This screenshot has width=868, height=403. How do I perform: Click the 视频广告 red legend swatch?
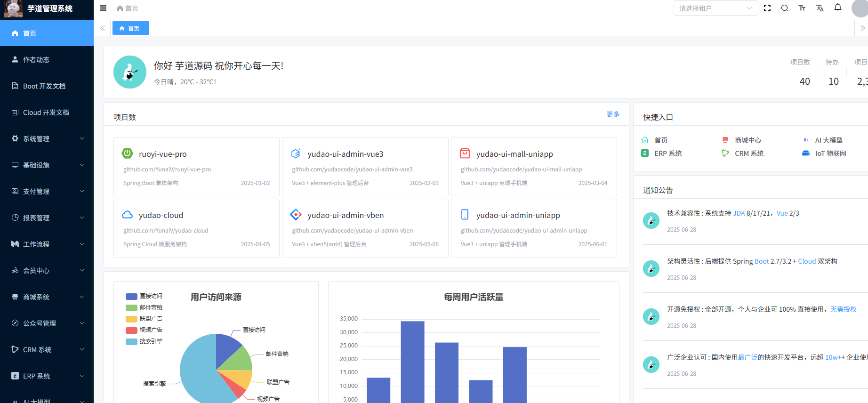[131, 330]
